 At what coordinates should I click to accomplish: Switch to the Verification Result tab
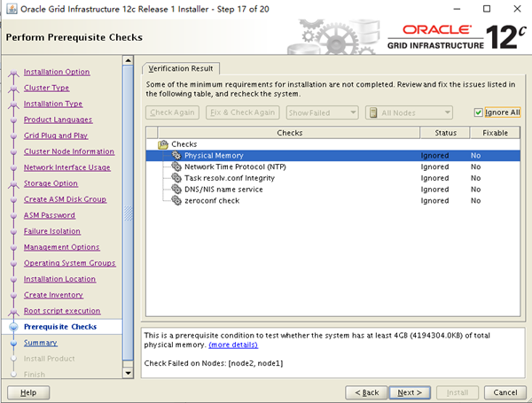tap(181, 68)
